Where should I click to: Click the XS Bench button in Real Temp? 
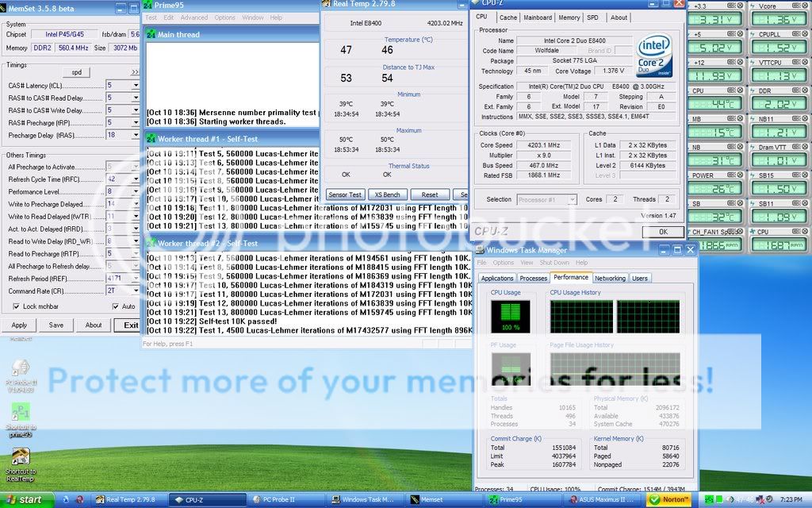pos(387,194)
